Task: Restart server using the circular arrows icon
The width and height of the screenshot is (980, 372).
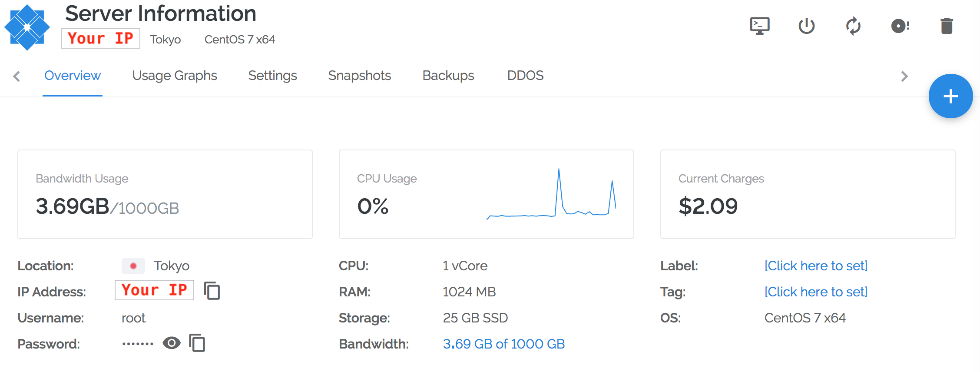Action: (853, 26)
